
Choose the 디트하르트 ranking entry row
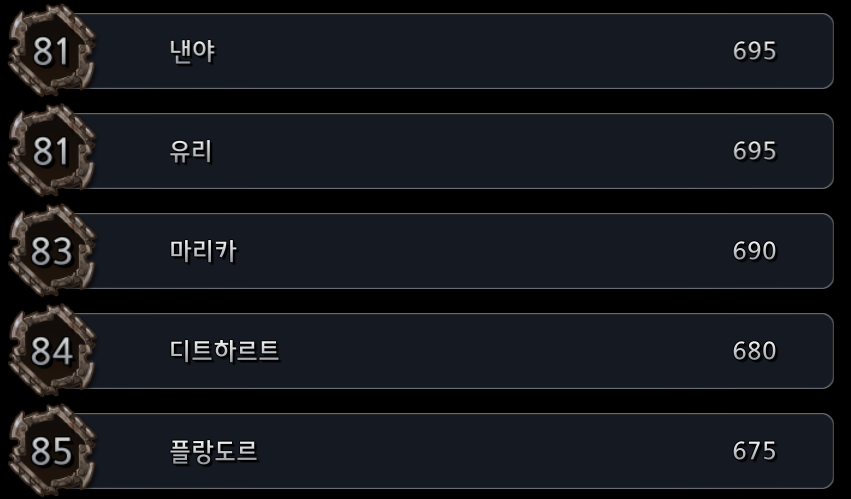click(421, 350)
